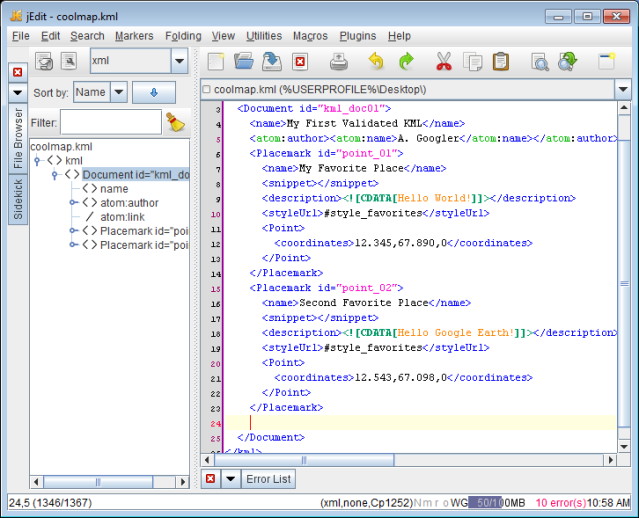
Task: Copy using the toolbar copy icon
Action: (x=473, y=62)
